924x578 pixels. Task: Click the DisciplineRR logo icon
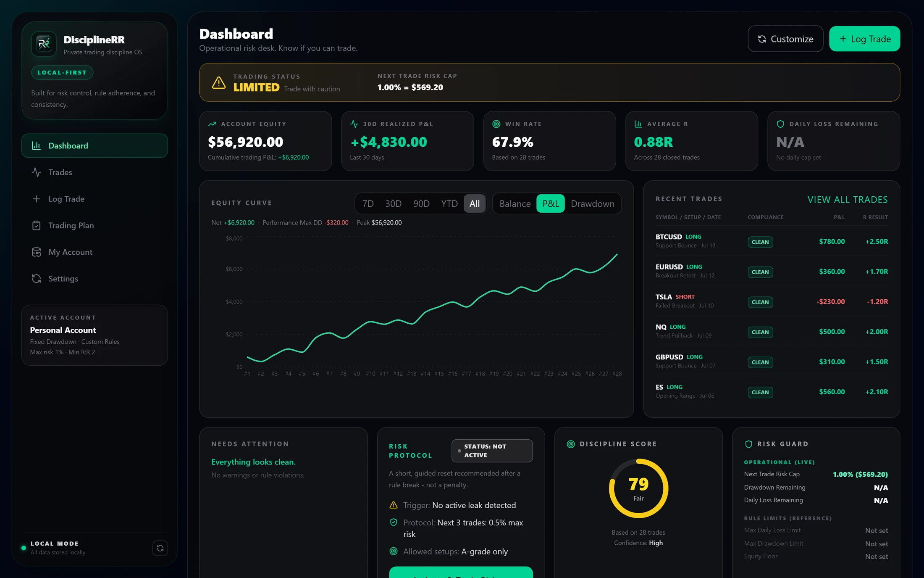tap(44, 44)
